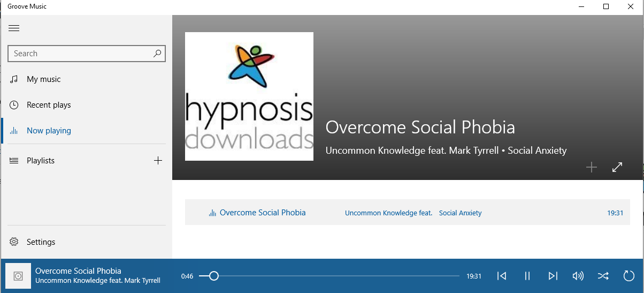Toggle shuffle mode
The width and height of the screenshot is (644, 293).
click(603, 276)
